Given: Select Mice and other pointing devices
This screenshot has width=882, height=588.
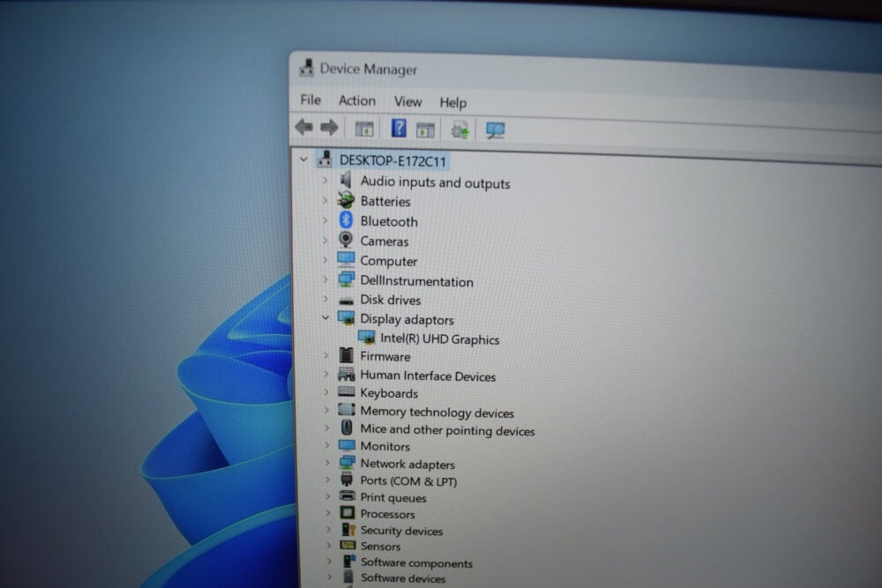Looking at the screenshot, I should click(x=448, y=430).
